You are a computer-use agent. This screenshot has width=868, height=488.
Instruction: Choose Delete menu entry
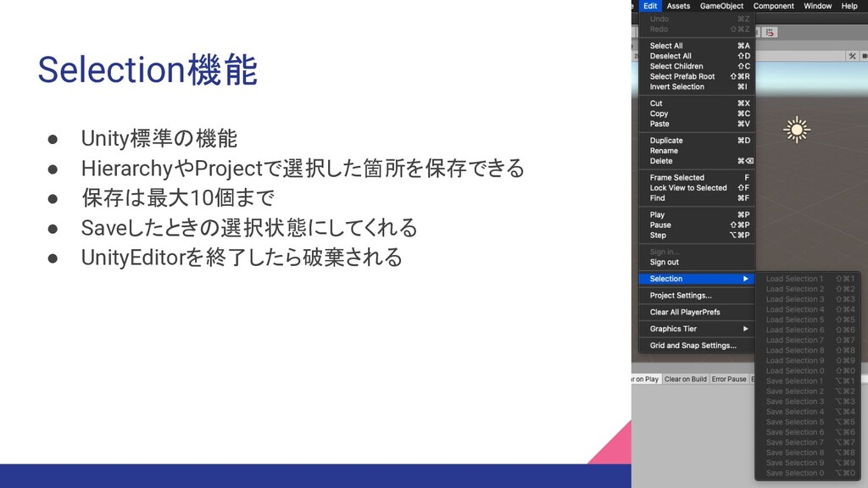coord(698,161)
